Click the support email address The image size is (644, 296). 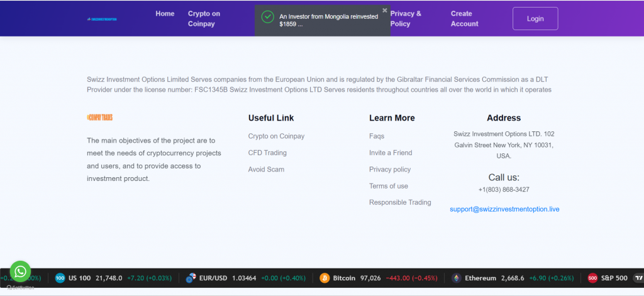[504, 209]
